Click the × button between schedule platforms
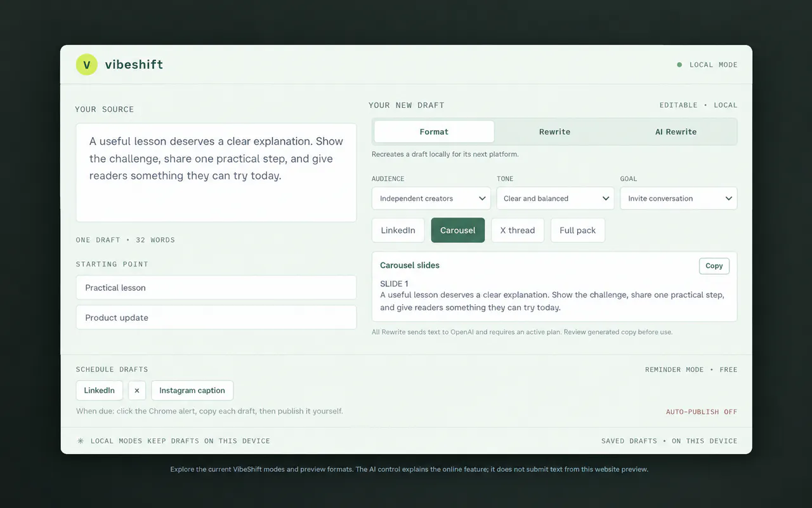The width and height of the screenshot is (812, 508). (137, 391)
